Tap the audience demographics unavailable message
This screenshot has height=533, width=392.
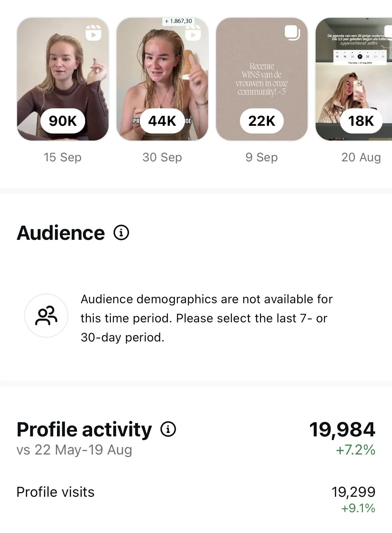pos(207,318)
